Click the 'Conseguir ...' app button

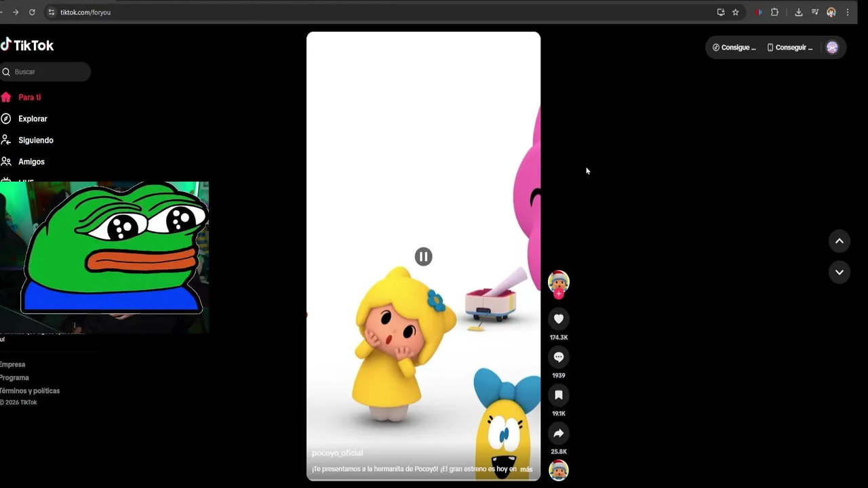[x=789, y=47]
